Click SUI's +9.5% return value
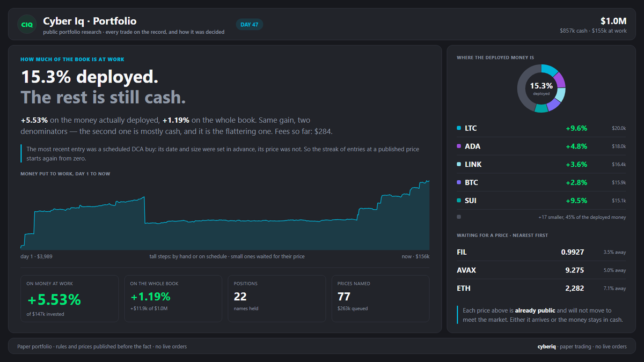The height and width of the screenshot is (362, 644). [576, 202]
